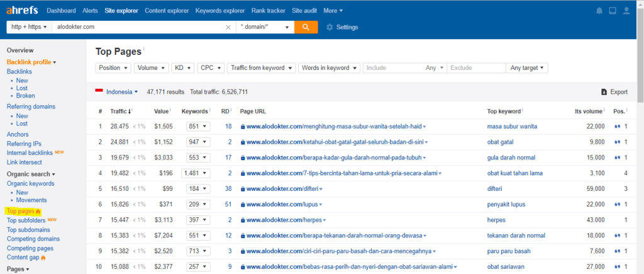Open Words in keyword filter dropdown
The width and height of the screenshot is (644, 274).
(330, 68)
